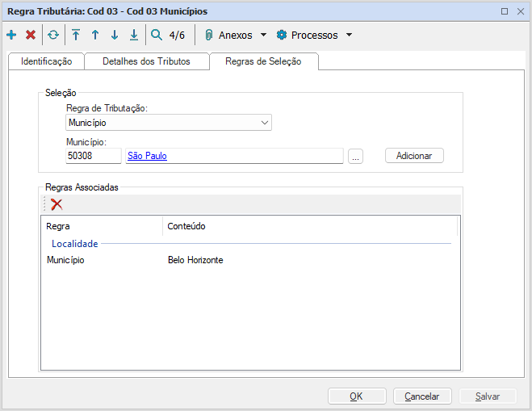Open the Processos dropdown menu

[x=314, y=35]
